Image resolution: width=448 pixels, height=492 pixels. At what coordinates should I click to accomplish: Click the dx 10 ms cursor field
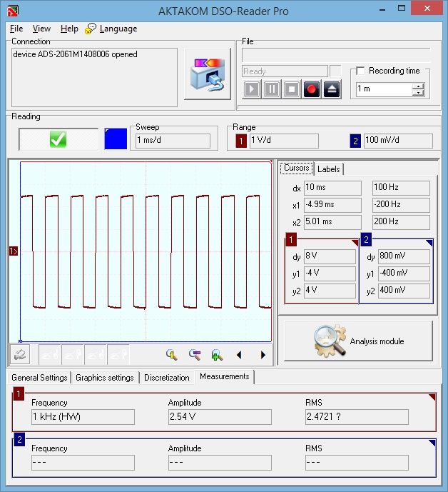click(x=332, y=188)
